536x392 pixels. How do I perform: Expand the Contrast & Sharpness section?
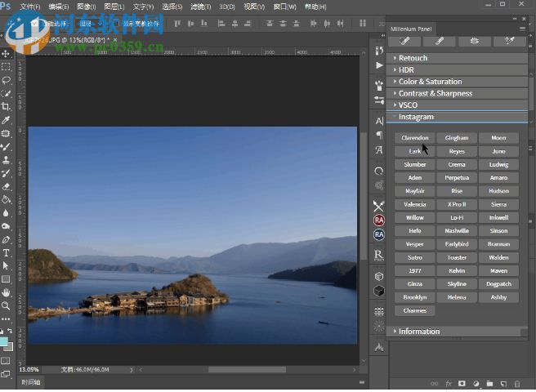pos(457,93)
